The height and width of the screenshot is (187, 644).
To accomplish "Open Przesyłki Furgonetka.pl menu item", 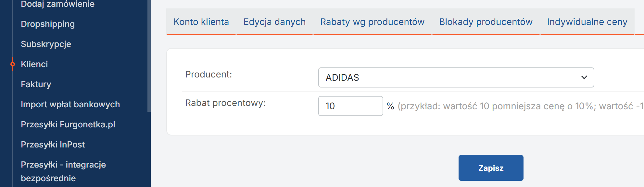I will [x=68, y=124].
